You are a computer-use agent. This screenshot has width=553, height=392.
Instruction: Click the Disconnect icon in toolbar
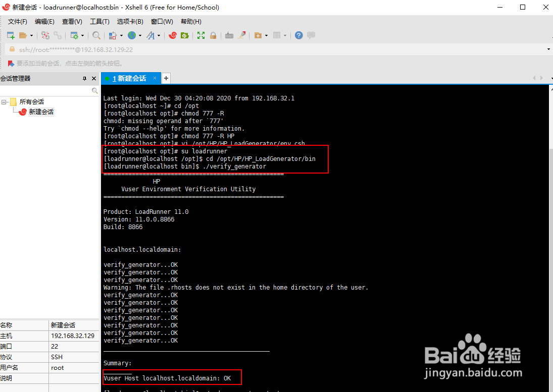[45, 35]
